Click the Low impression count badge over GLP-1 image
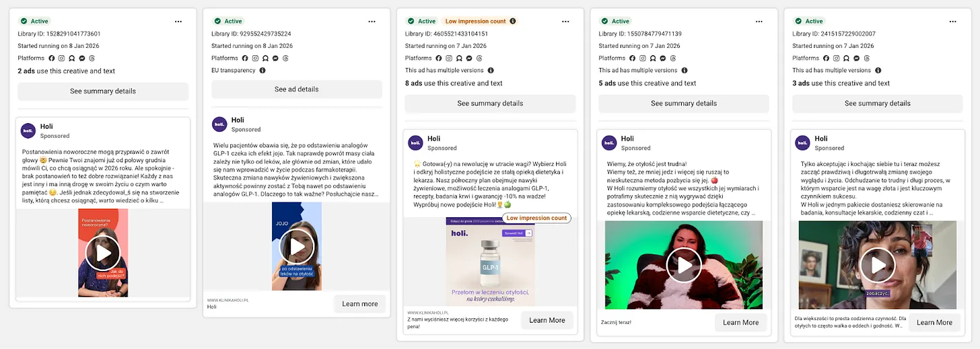The width and height of the screenshot is (980, 349). tap(537, 218)
